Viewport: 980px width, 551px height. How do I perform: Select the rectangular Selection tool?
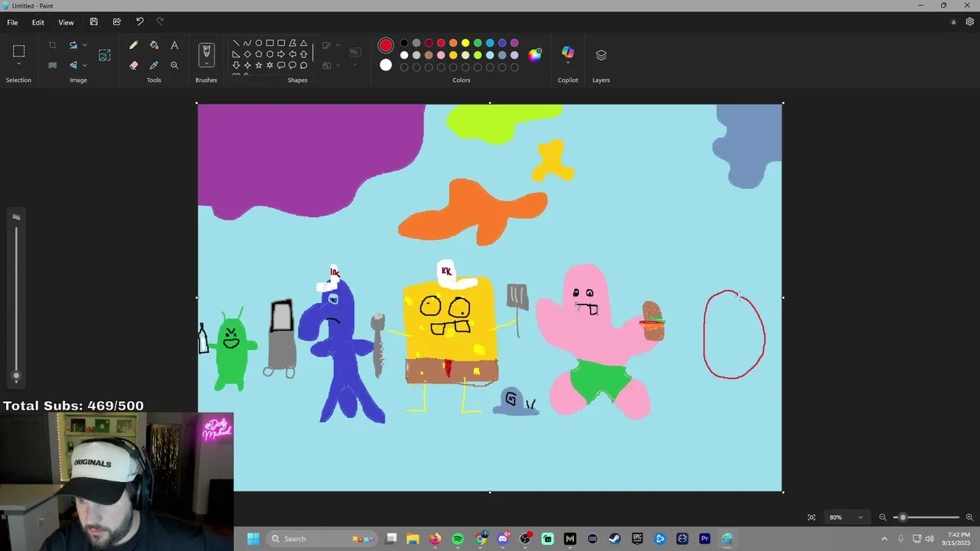(18, 51)
